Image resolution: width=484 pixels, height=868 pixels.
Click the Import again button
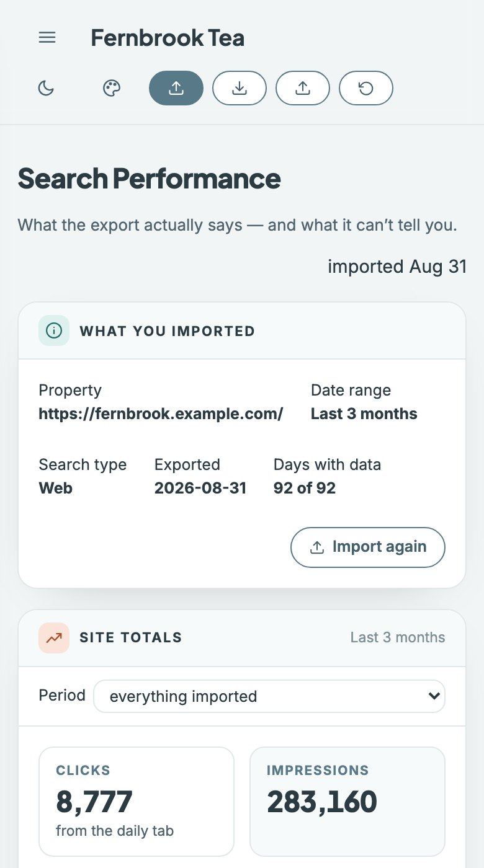(x=368, y=547)
